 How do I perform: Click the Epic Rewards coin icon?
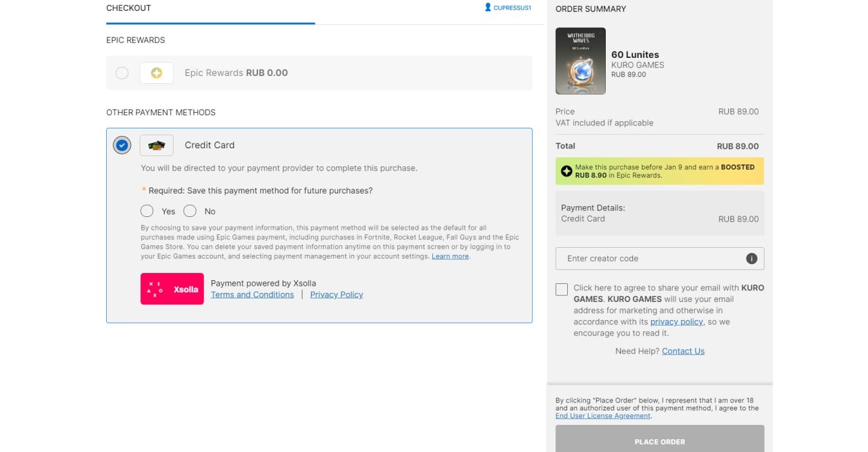[x=157, y=73]
